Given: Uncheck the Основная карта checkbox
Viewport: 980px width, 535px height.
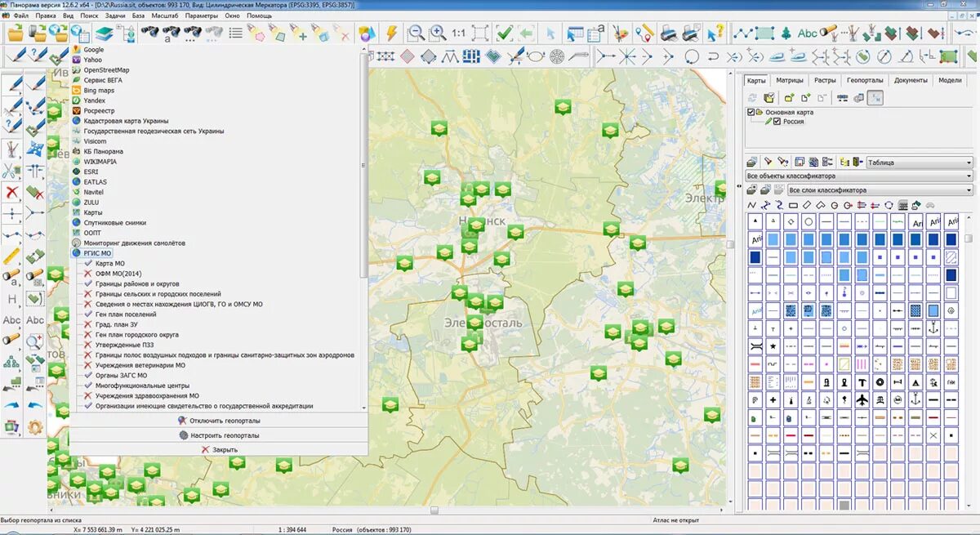Looking at the screenshot, I should pyautogui.click(x=751, y=112).
